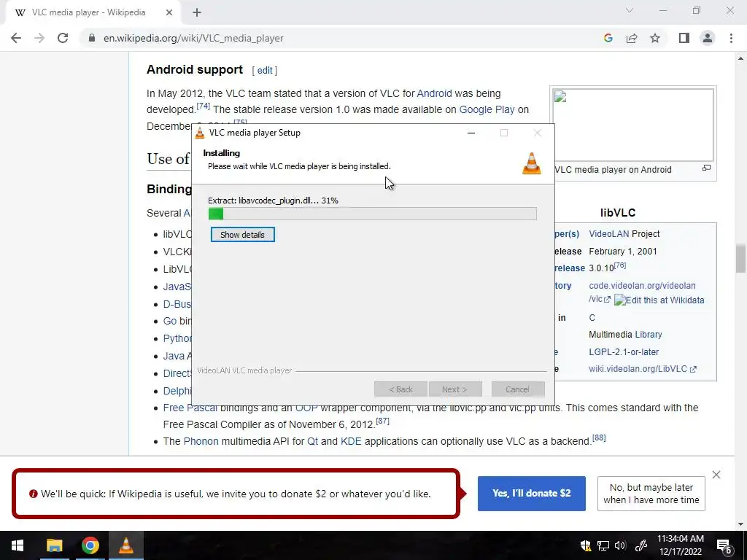The height and width of the screenshot is (560, 747).
Task: Minimize the VLC Setup window
Action: 471,133
